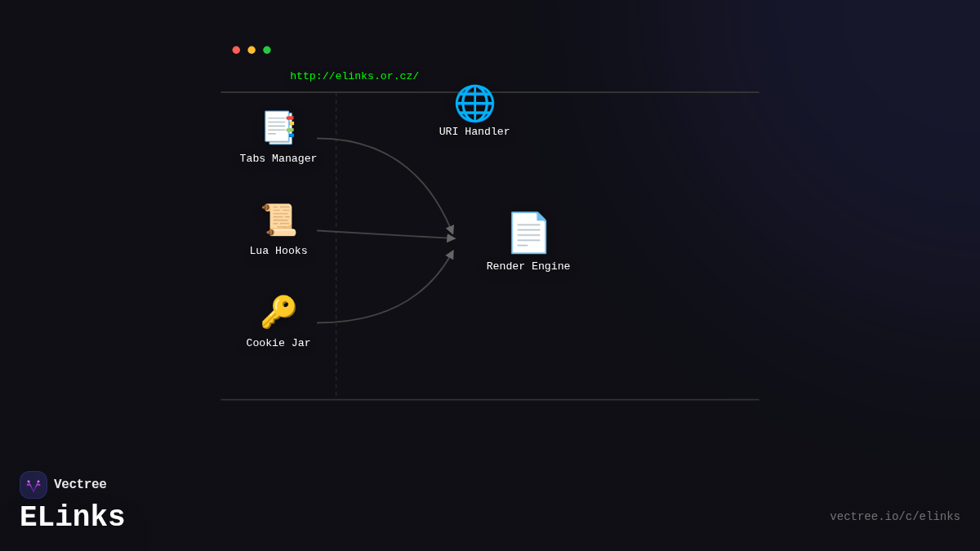
Task: Select the URI Handler globe icon
Action: tap(474, 104)
